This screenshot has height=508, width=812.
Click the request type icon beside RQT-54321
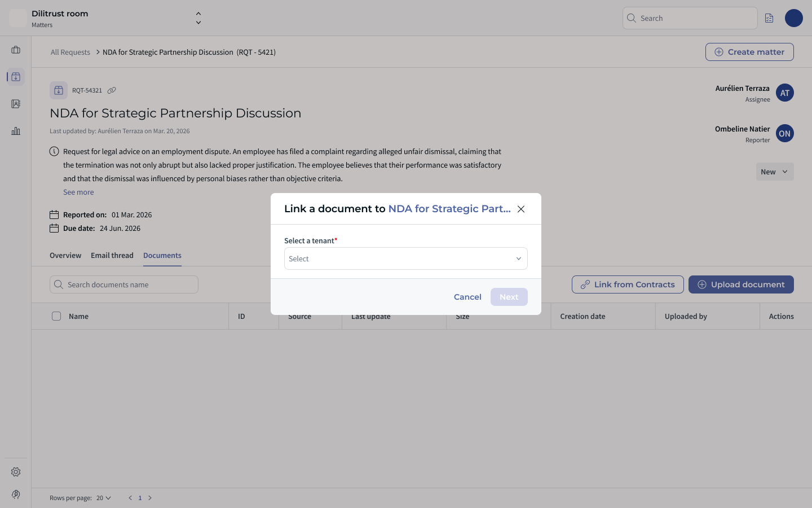(x=59, y=90)
